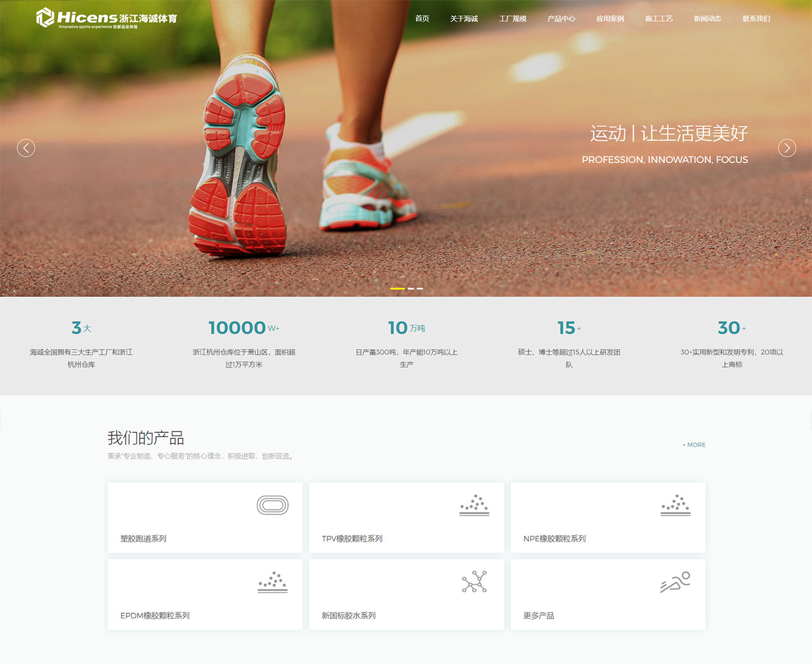812x664 pixels.
Task: Click the molecule icon in 新国标胶水系列 card
Action: 474,582
